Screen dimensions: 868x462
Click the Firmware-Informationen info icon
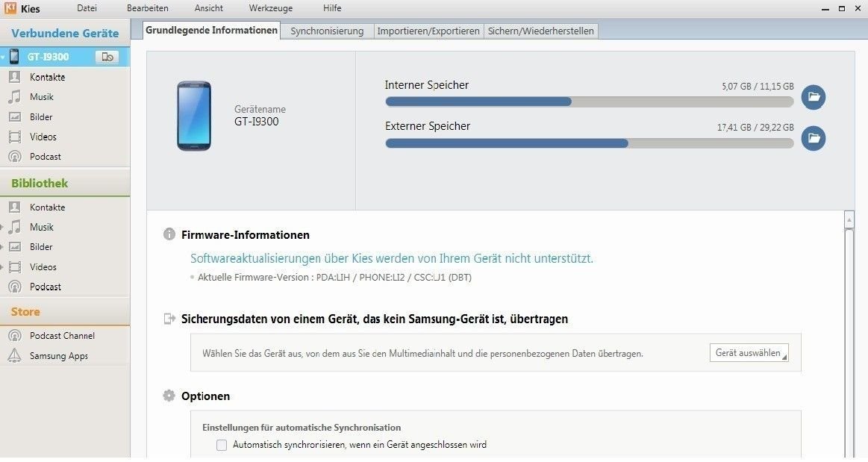point(169,234)
